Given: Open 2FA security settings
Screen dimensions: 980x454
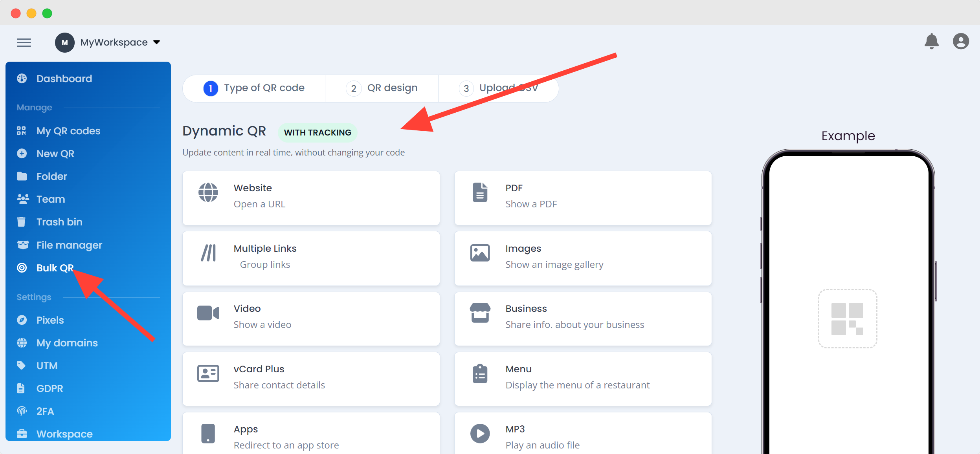Looking at the screenshot, I should click(44, 411).
